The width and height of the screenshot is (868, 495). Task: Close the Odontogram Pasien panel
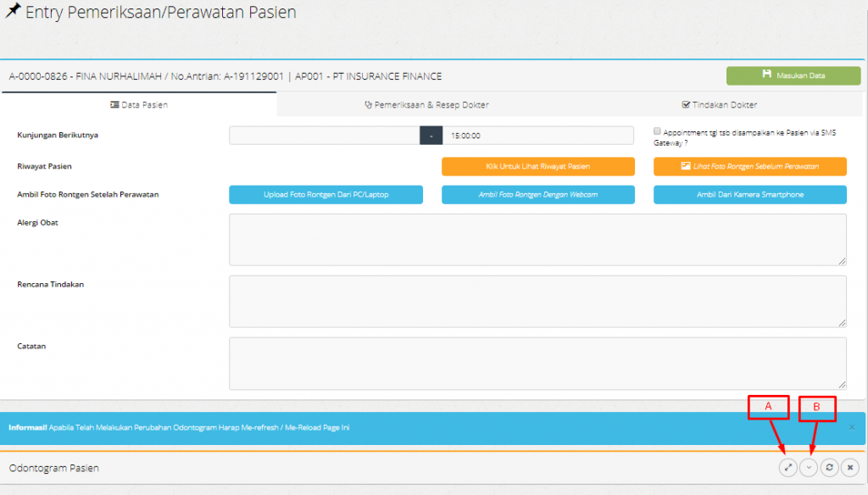coord(850,467)
